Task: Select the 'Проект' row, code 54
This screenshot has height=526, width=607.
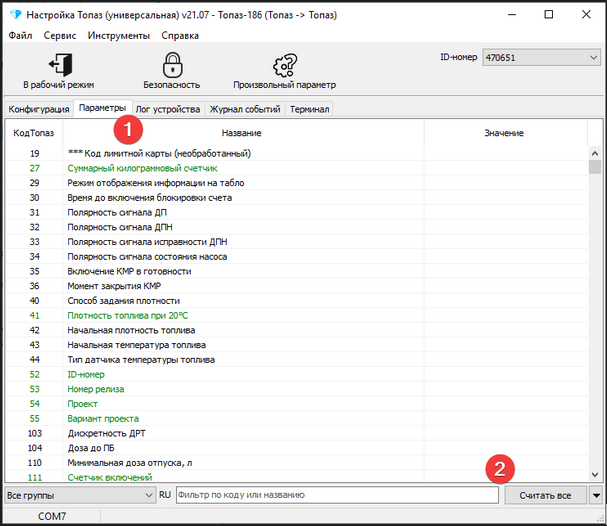Action: click(297, 404)
